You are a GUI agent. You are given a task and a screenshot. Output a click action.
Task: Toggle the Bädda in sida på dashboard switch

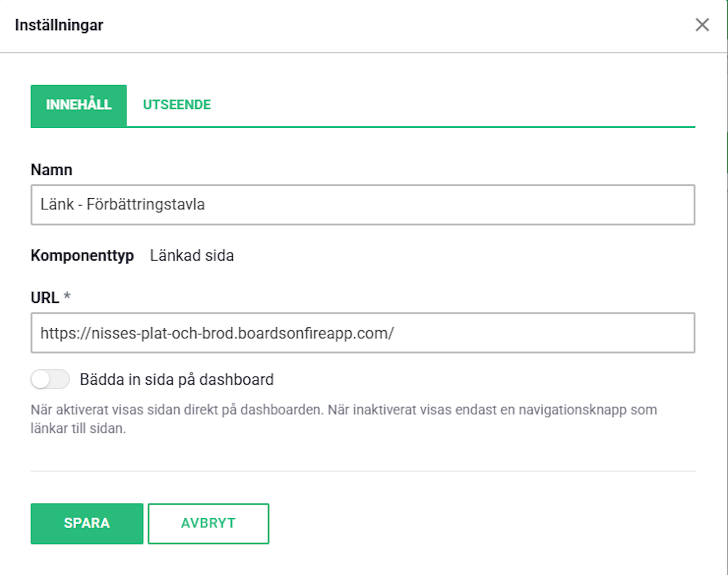[x=50, y=379]
